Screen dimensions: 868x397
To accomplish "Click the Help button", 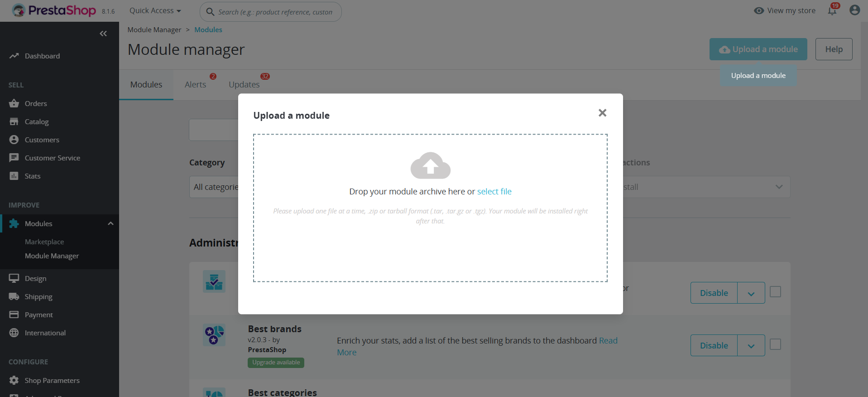I will coord(834,49).
